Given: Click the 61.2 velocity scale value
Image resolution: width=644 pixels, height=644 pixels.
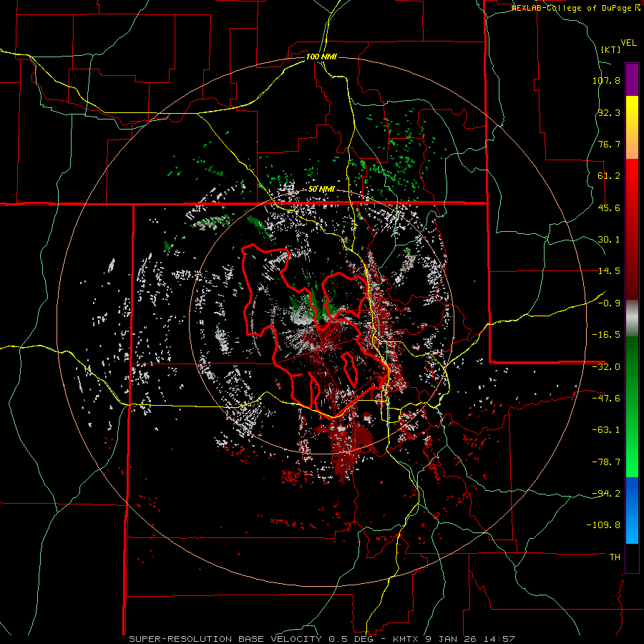Looking at the screenshot, I should (609, 176).
